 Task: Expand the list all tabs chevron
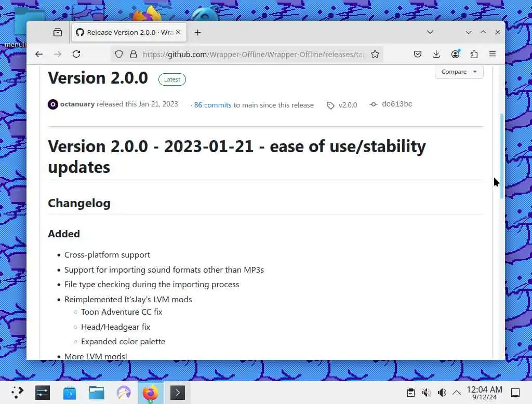click(x=430, y=32)
